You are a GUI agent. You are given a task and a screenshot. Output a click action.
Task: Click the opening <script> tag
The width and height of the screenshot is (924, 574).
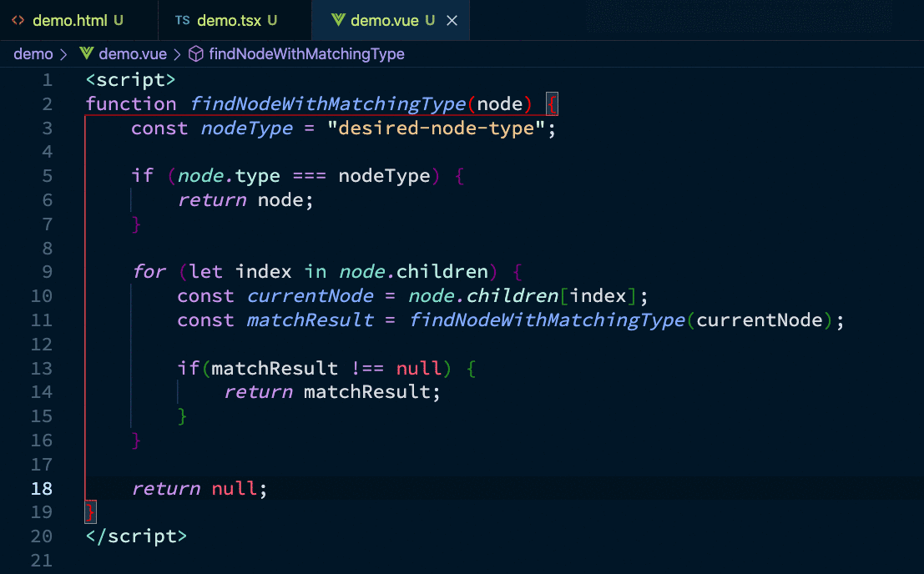click(x=130, y=79)
